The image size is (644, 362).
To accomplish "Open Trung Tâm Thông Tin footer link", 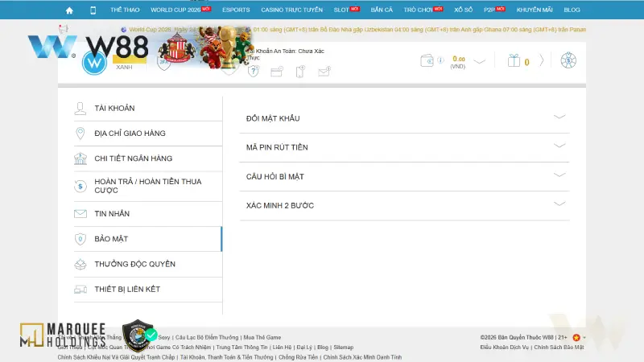I will [242, 348].
